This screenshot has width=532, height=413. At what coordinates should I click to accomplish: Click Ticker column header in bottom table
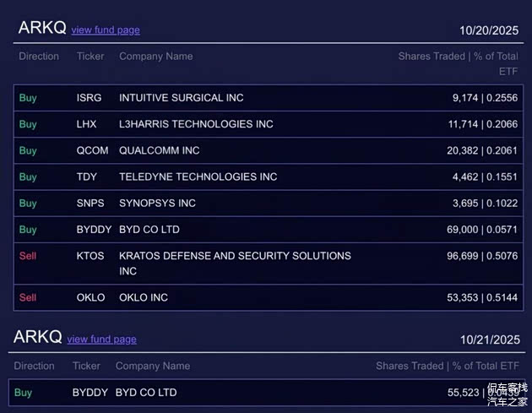coord(86,367)
